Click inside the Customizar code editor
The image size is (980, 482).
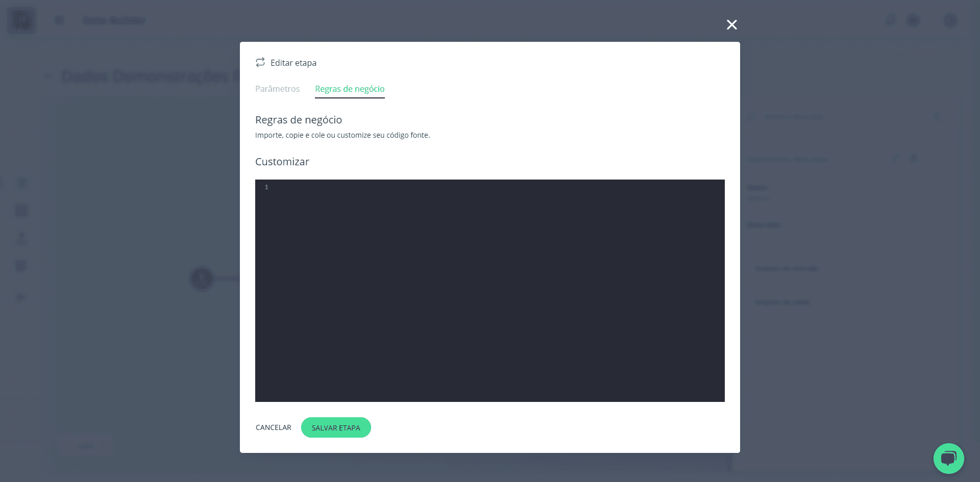(x=490, y=291)
